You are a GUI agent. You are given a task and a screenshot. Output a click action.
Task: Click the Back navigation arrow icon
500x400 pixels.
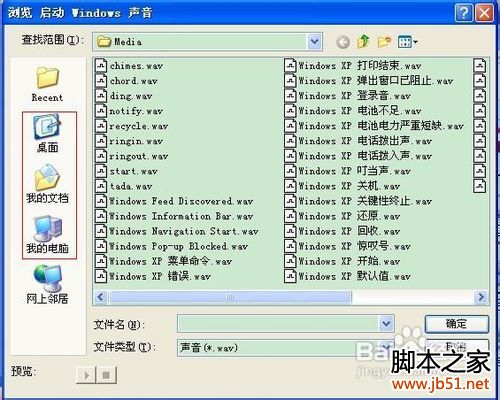(x=343, y=42)
